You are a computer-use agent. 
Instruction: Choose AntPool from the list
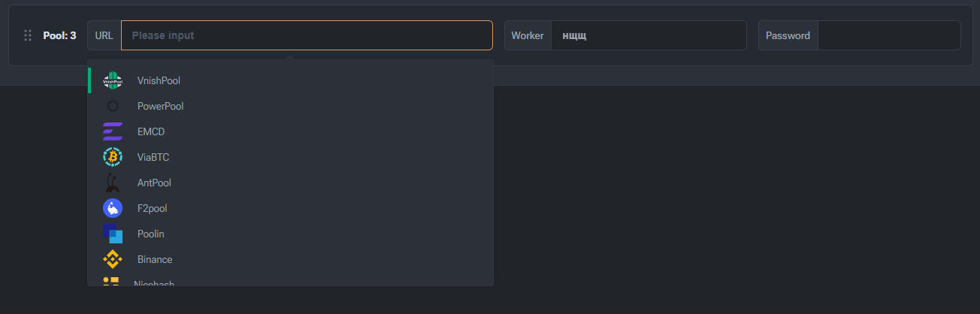[290, 183]
